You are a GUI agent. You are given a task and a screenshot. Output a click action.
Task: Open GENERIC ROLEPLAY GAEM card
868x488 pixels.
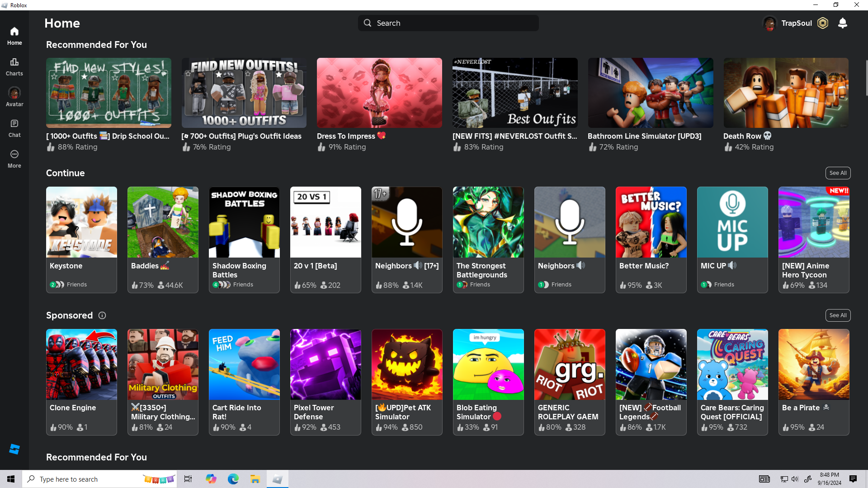(x=570, y=382)
